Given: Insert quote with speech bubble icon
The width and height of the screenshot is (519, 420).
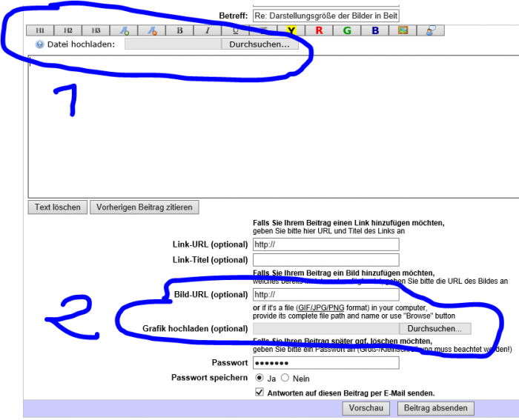Looking at the screenshot, I should point(431,30).
